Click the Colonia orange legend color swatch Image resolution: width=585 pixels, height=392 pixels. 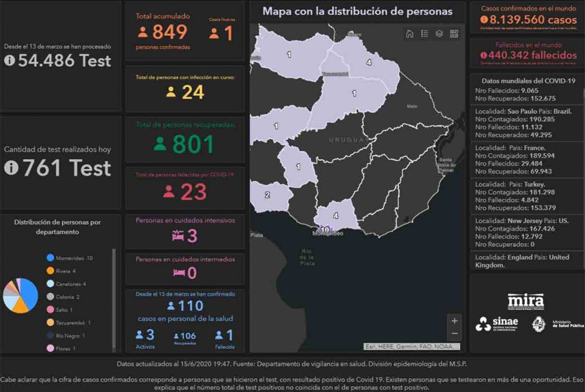51,297
